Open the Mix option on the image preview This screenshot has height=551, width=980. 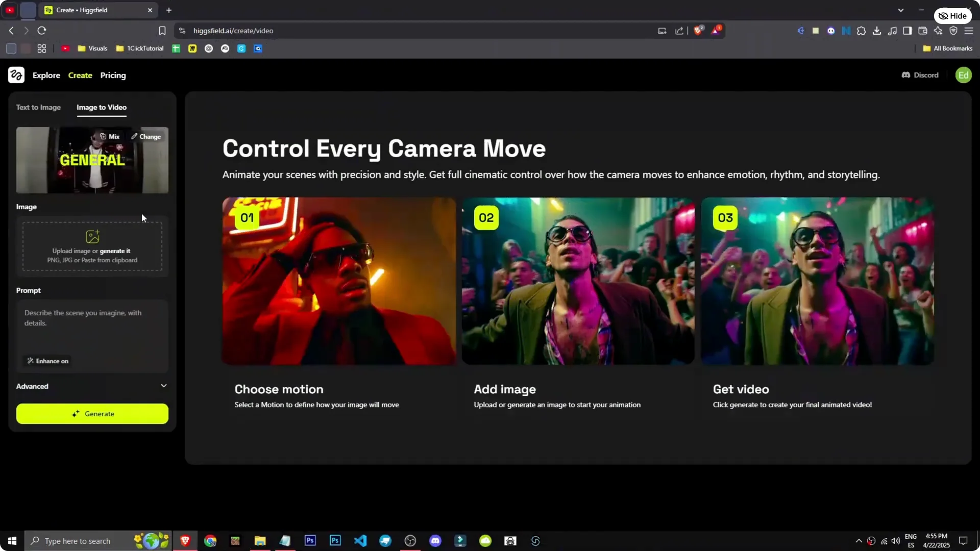(109, 136)
